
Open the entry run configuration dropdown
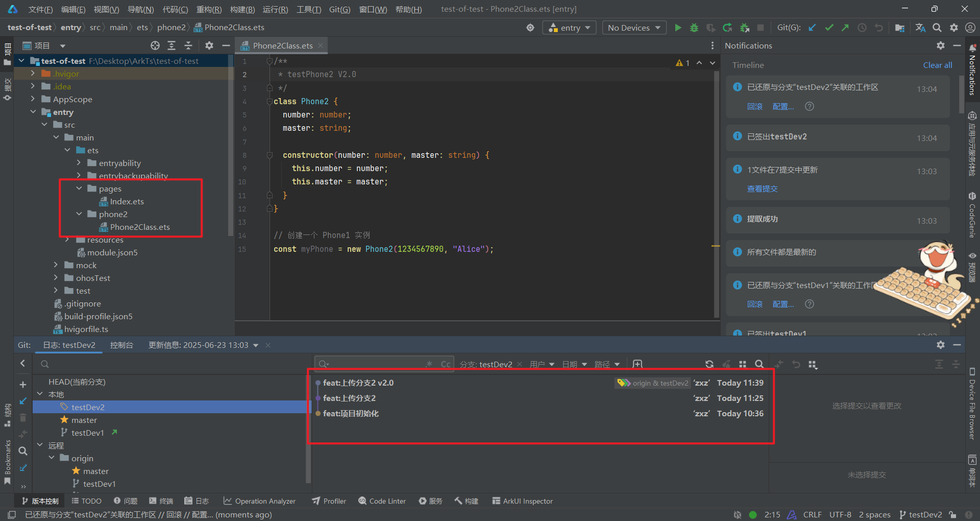570,28
